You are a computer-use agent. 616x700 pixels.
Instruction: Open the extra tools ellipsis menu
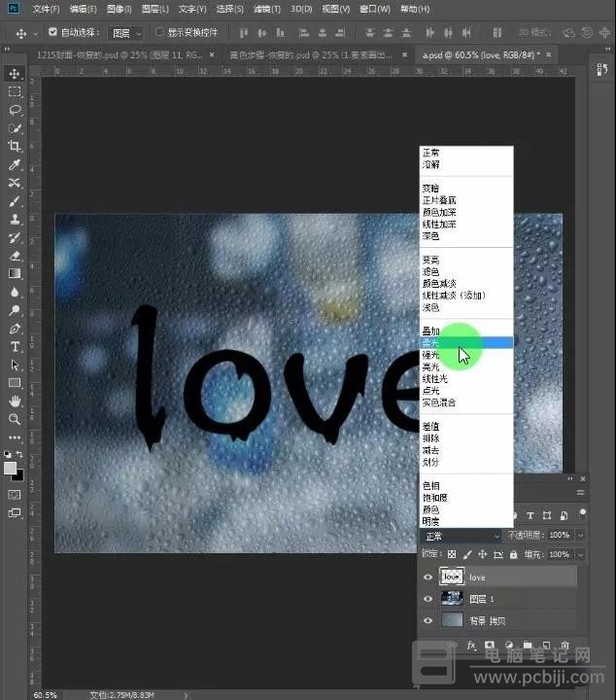point(15,437)
